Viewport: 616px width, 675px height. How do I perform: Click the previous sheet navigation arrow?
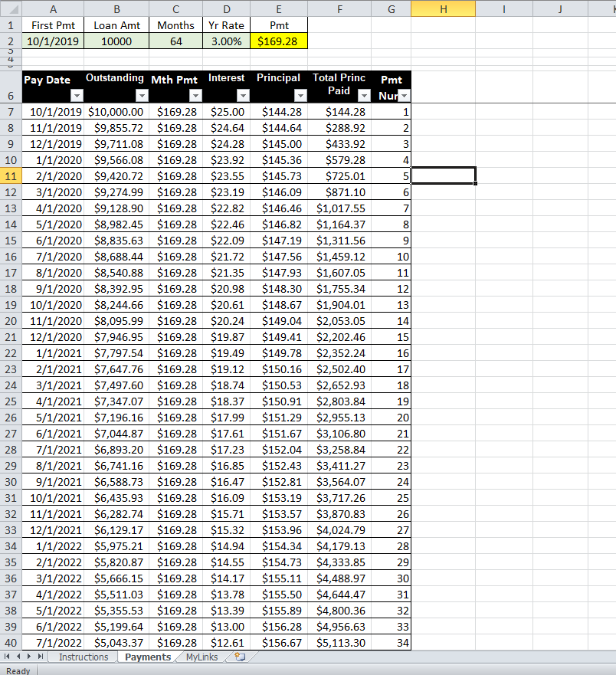18,657
